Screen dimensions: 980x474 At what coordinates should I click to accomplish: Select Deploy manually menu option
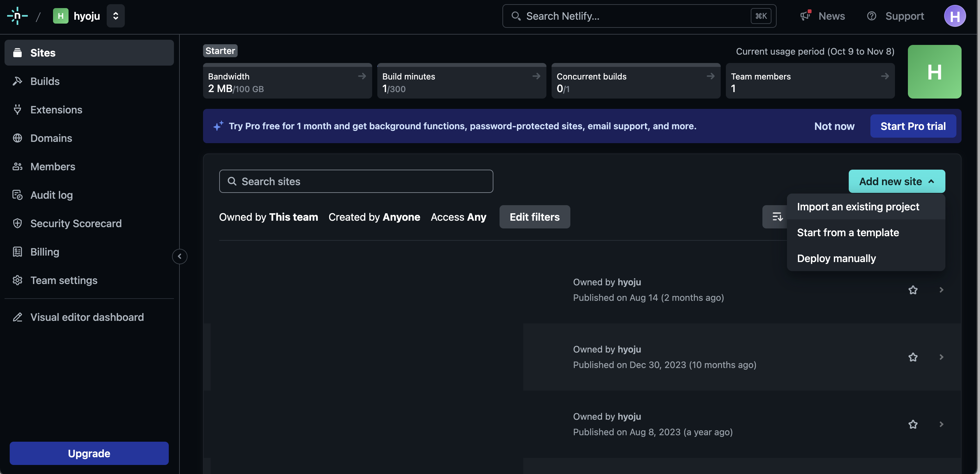pos(836,258)
